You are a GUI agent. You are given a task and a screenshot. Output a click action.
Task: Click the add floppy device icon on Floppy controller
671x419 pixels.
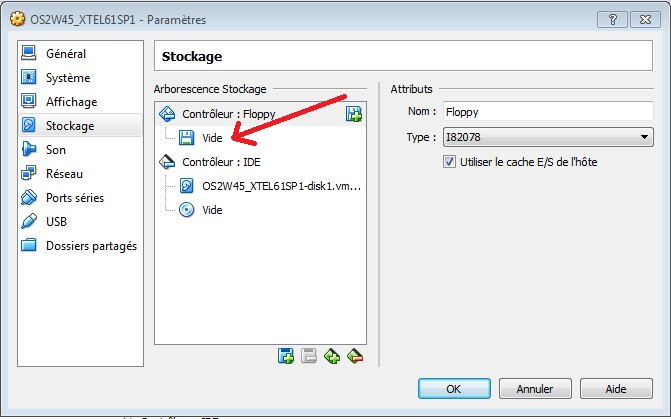click(x=353, y=114)
